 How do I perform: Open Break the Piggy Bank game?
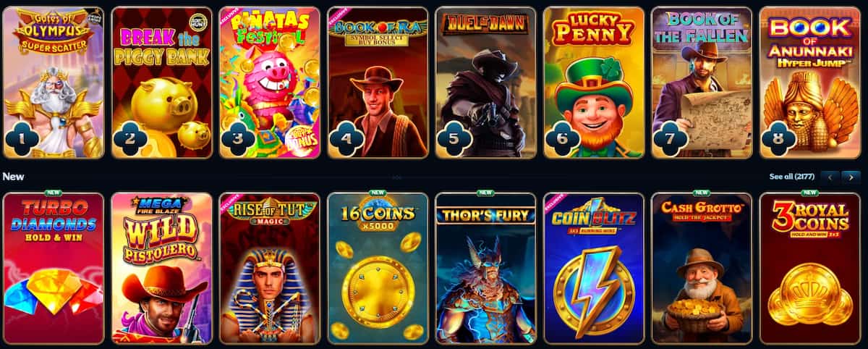coord(161,83)
